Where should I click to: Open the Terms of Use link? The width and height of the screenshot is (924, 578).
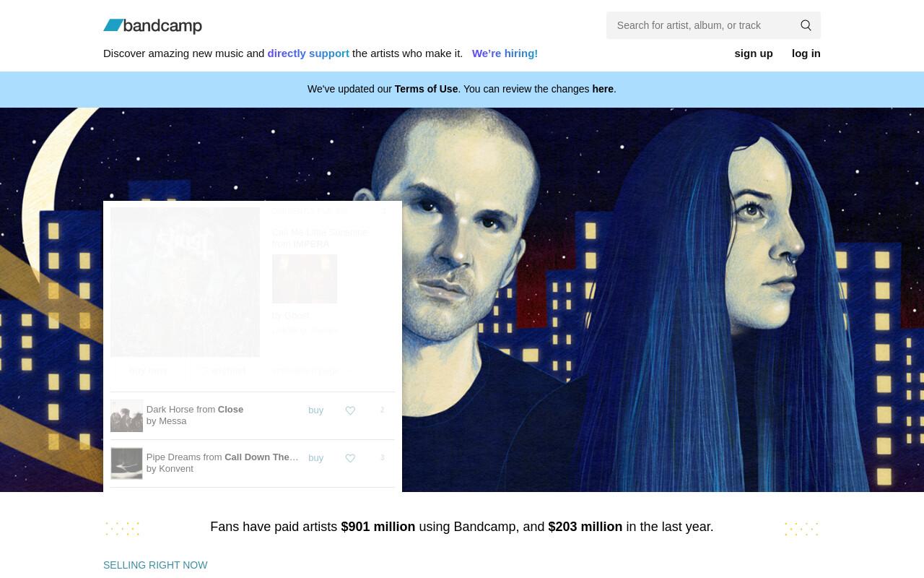[426, 89]
